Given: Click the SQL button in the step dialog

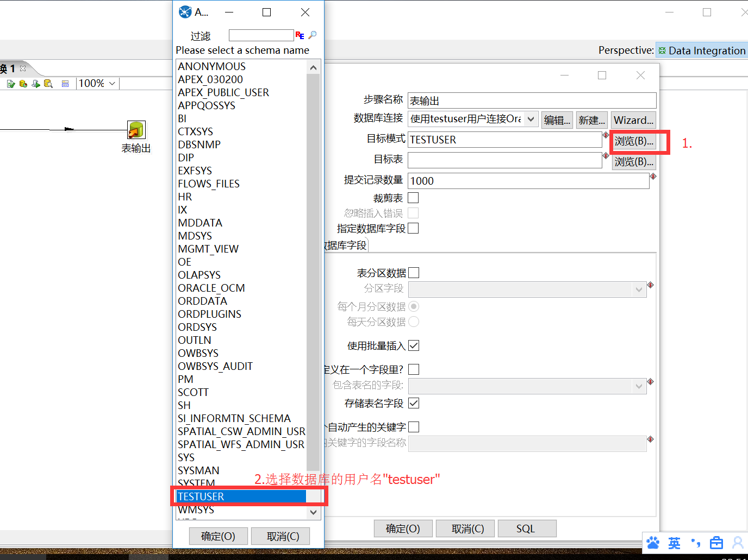Looking at the screenshot, I should 526,528.
